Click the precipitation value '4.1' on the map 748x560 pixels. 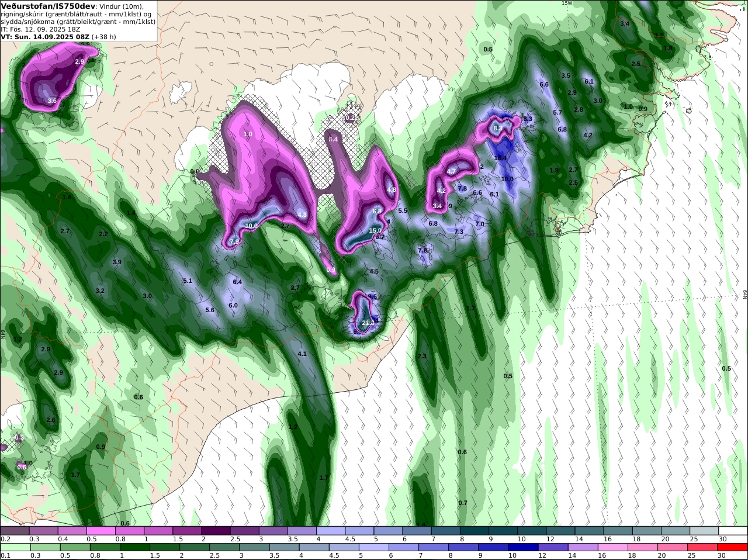pyautogui.click(x=302, y=354)
